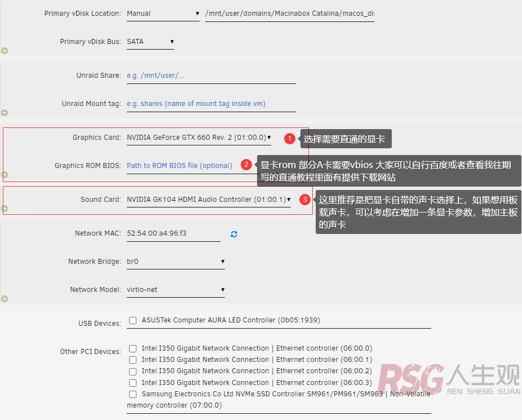Check the Samsung NVMe SSD Controller device

point(133,394)
